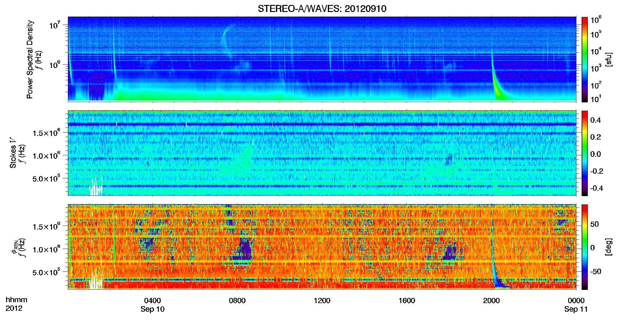Click the 0.0 value on Stokes colorbar
This screenshot has width=644, height=332.
point(596,154)
